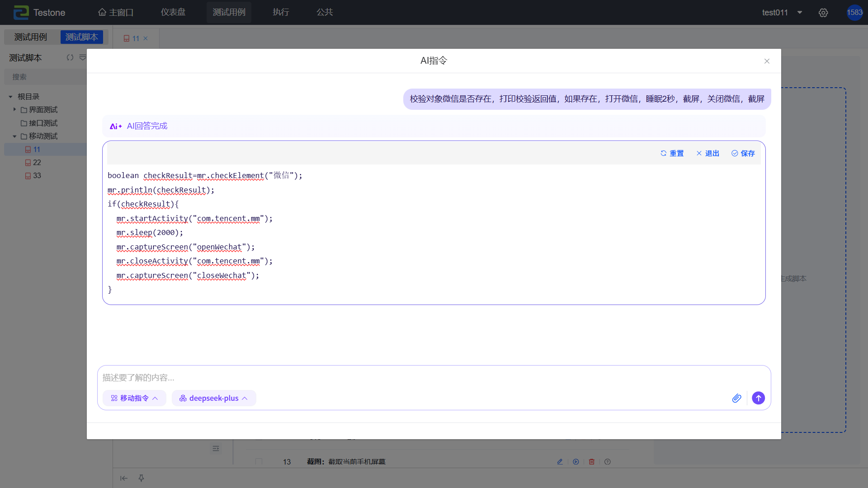868x488 pixels.
Task: Open the settings gear icon
Action: pos(823,13)
